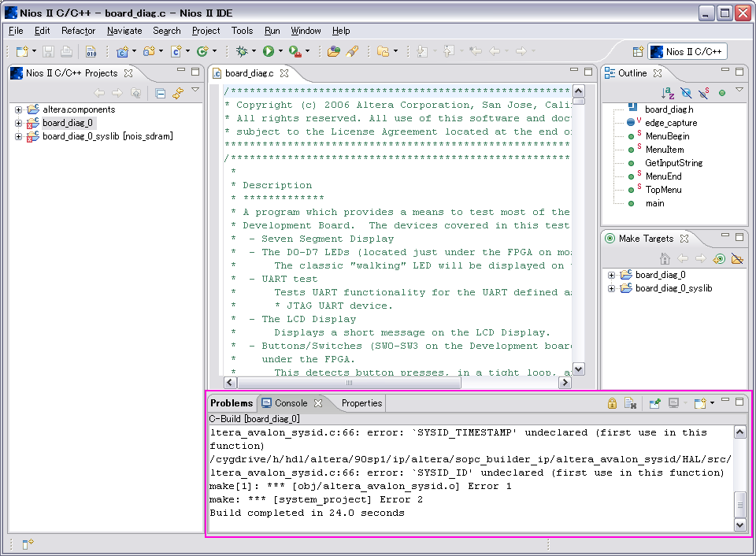Click the New C project icon
This screenshot has height=556, width=756.
tap(123, 51)
